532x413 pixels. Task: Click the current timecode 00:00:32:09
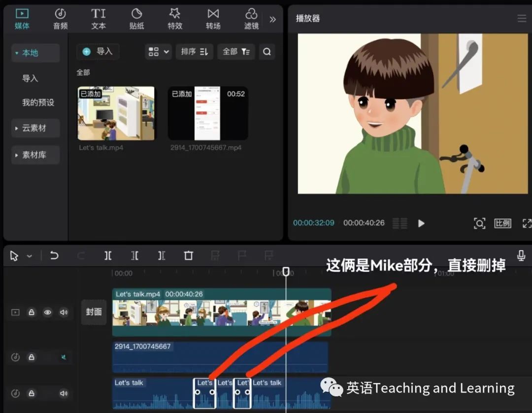point(313,223)
